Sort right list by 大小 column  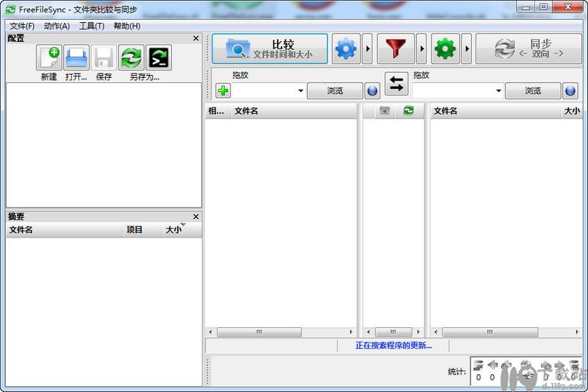coord(572,111)
